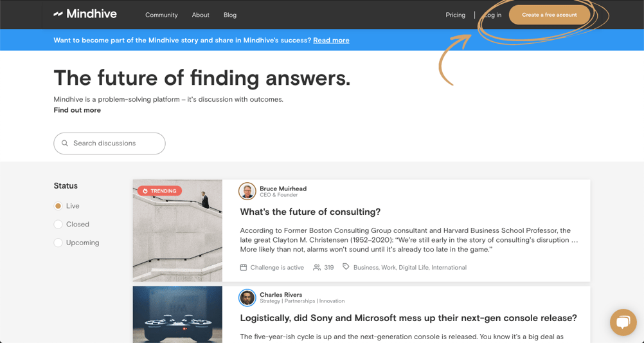Select the Live status filter
This screenshot has width=644, height=343.
tap(58, 206)
